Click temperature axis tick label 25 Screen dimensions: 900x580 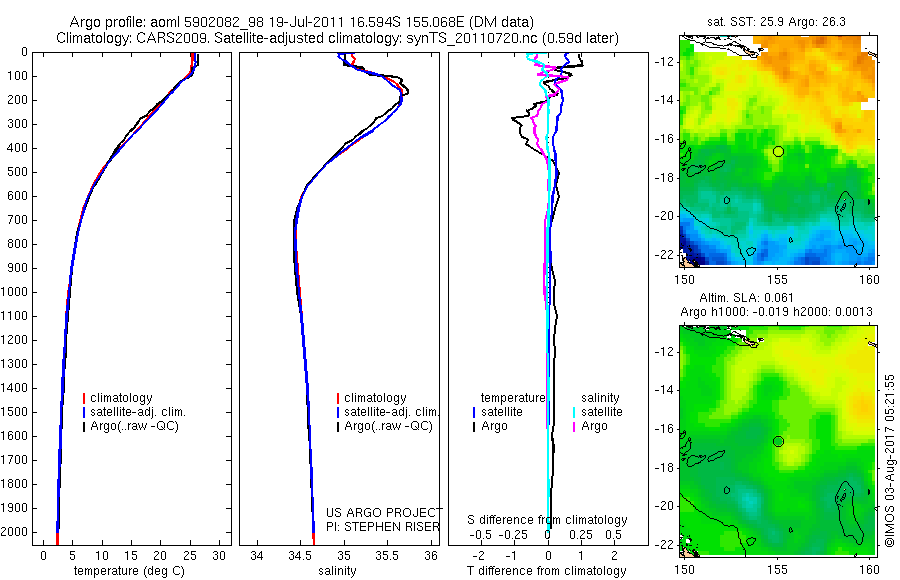click(188, 556)
